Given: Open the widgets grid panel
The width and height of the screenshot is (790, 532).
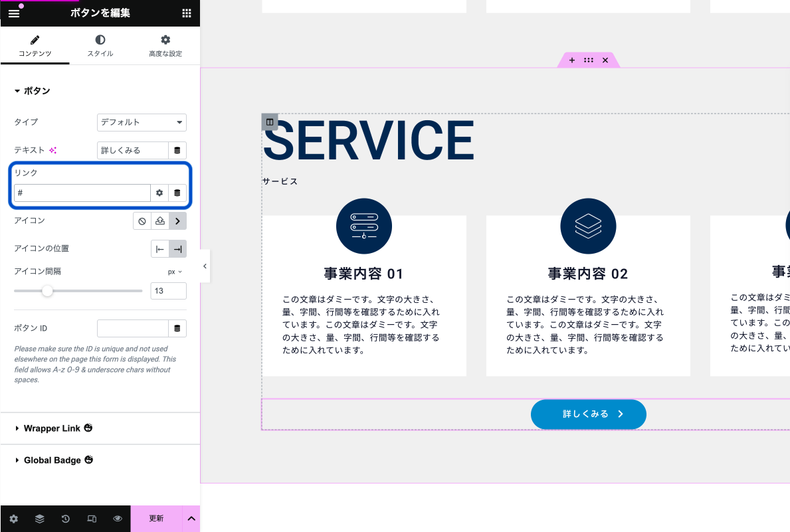Looking at the screenshot, I should pyautogui.click(x=187, y=13).
